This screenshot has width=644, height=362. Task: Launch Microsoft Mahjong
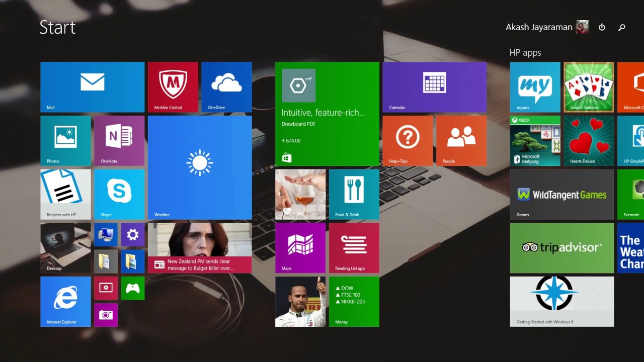(535, 141)
